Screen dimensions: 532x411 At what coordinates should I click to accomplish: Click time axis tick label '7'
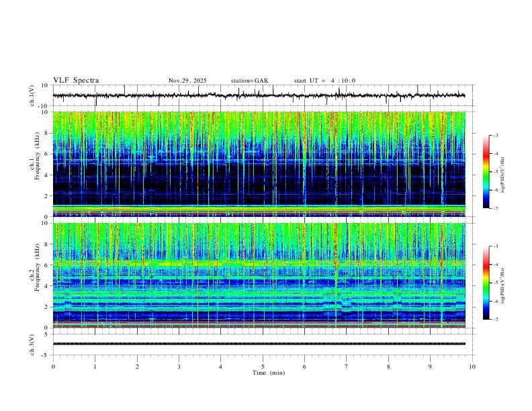pos(347,367)
